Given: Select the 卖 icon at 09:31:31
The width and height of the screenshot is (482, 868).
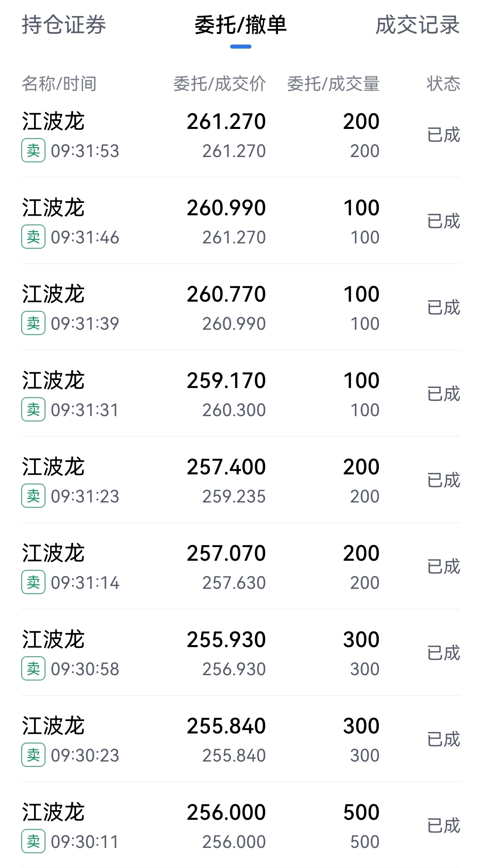Looking at the screenshot, I should click(33, 410).
